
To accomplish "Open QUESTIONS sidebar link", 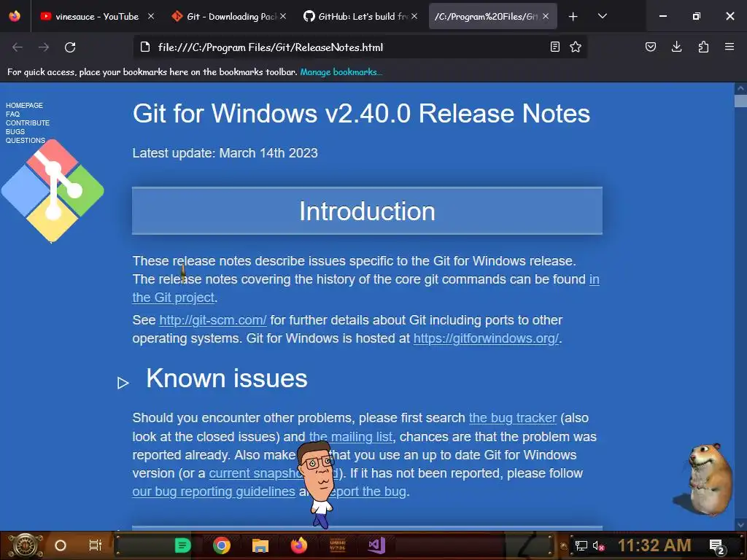I will tap(26, 141).
